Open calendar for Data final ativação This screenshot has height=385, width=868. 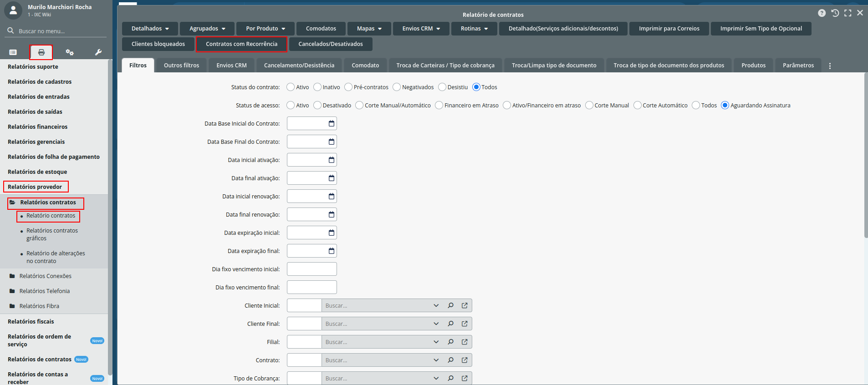pos(332,178)
